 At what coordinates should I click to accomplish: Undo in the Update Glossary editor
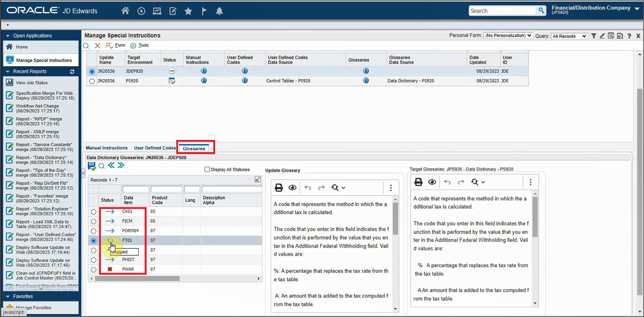pos(308,187)
